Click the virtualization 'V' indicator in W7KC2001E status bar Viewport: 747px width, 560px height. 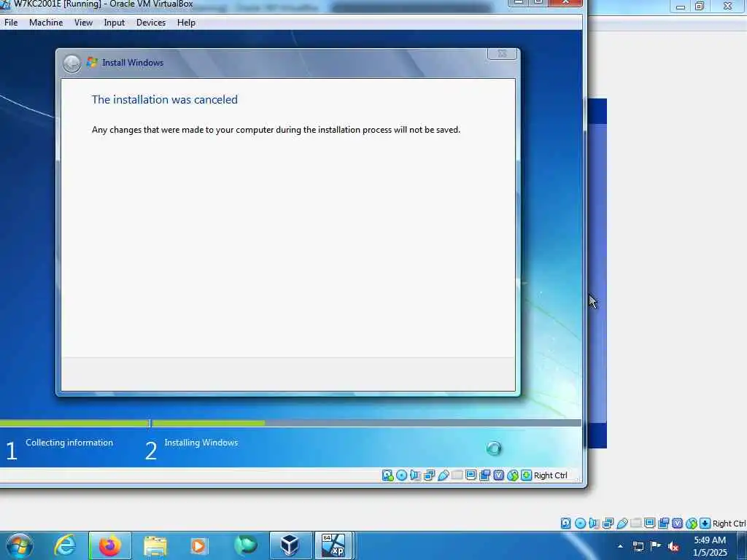click(498, 475)
